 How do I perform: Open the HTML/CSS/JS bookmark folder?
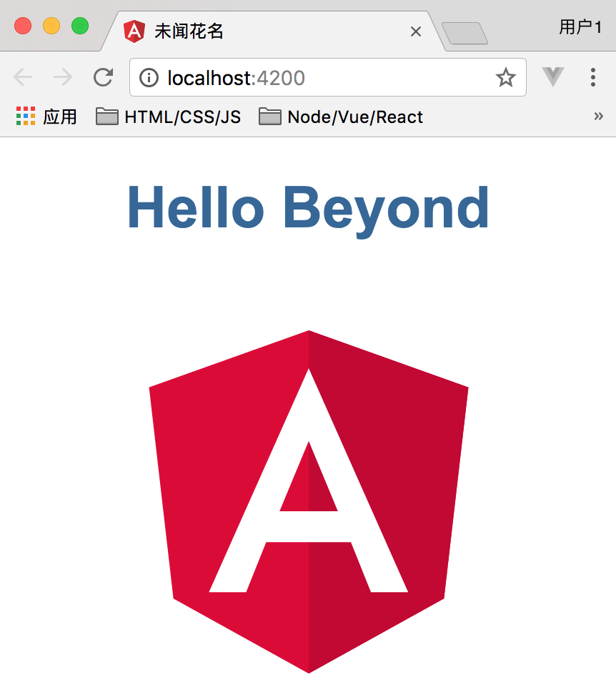[168, 117]
